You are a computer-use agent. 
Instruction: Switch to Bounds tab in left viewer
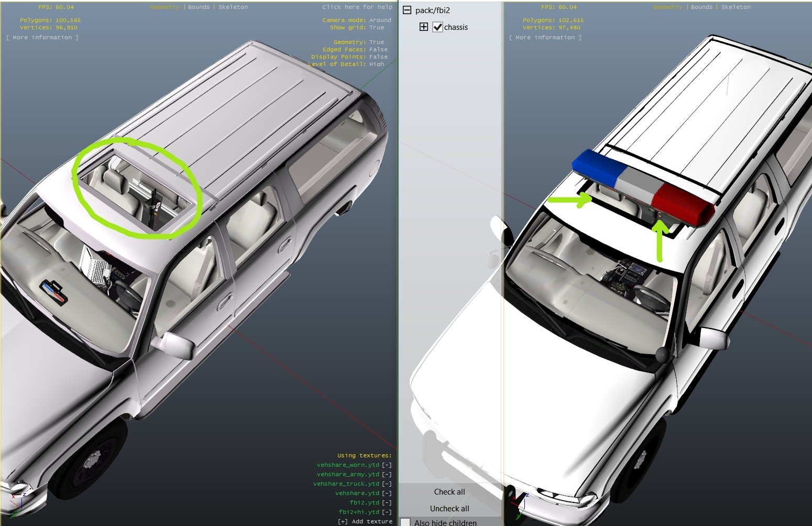[x=199, y=7]
